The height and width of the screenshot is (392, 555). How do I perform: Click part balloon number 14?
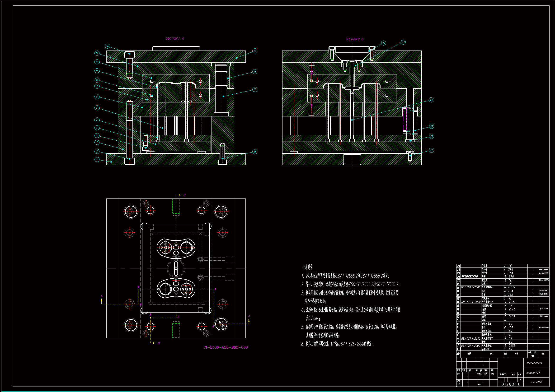point(107,46)
